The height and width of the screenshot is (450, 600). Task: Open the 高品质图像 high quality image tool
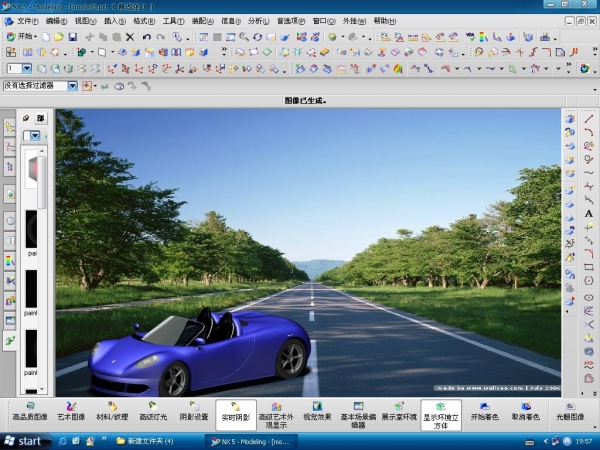(x=30, y=411)
